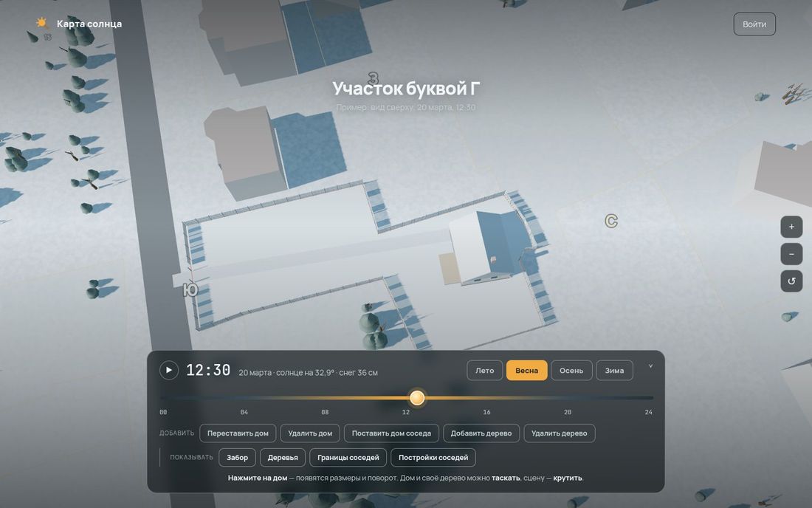Start the sun time playback
812x508 pixels.
click(169, 370)
